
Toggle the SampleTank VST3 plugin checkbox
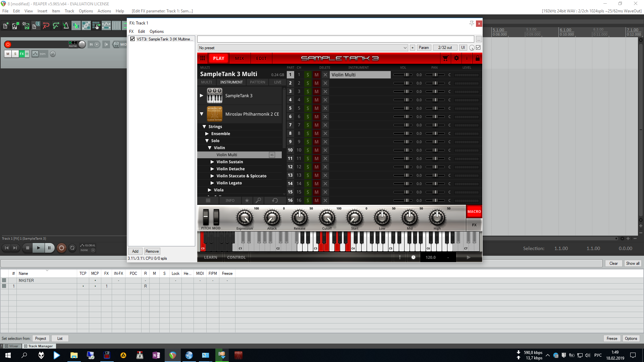point(132,39)
